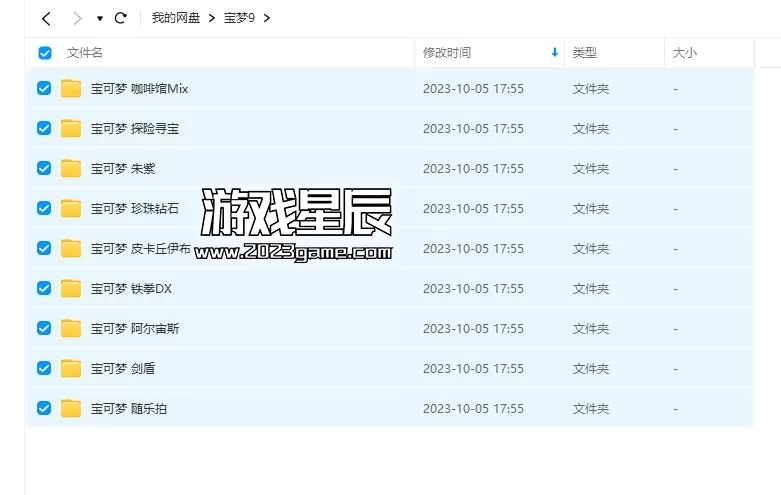
Task: Uncheck the 宝可梦 朱紫 checkbox
Action: pos(44,168)
